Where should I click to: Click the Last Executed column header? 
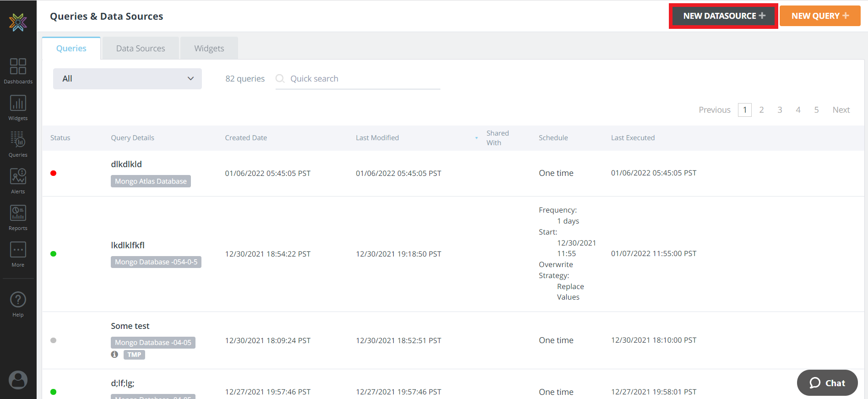pos(633,138)
